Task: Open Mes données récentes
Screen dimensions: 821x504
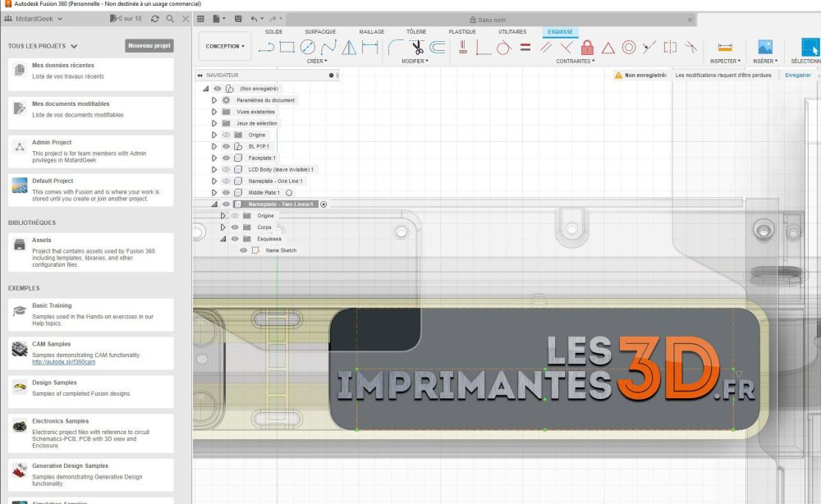Action: pos(90,74)
